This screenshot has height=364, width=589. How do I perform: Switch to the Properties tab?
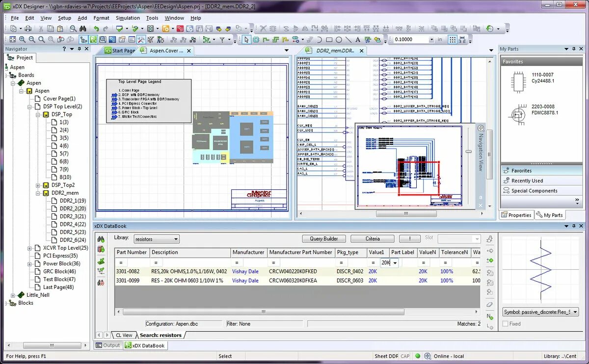tap(516, 215)
